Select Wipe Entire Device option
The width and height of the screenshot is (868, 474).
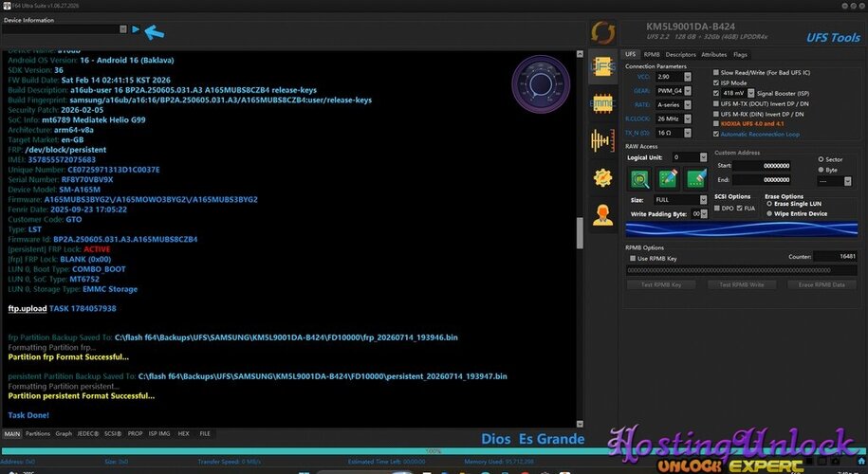769,213
